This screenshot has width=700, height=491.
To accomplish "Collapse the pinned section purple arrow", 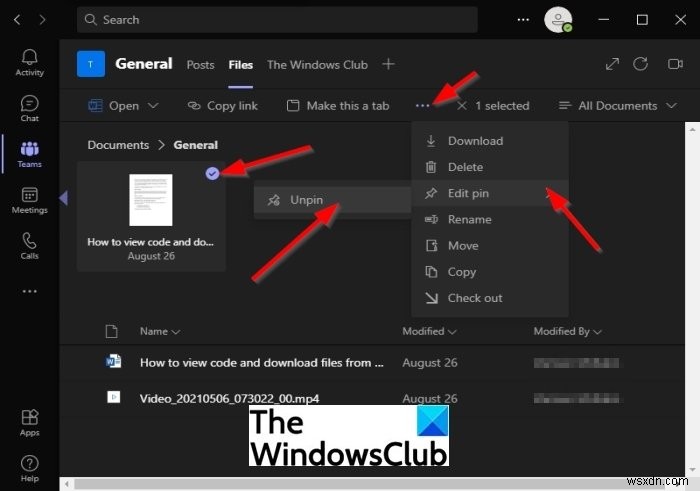I will pyautogui.click(x=63, y=198).
